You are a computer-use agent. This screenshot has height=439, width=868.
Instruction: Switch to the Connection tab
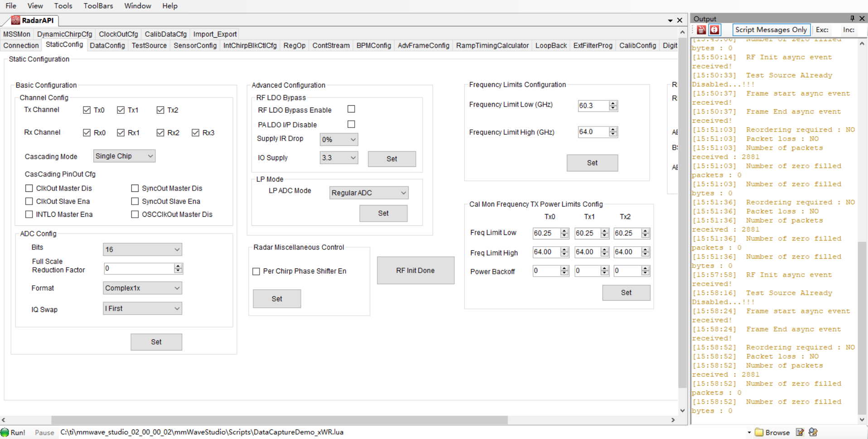(x=21, y=45)
